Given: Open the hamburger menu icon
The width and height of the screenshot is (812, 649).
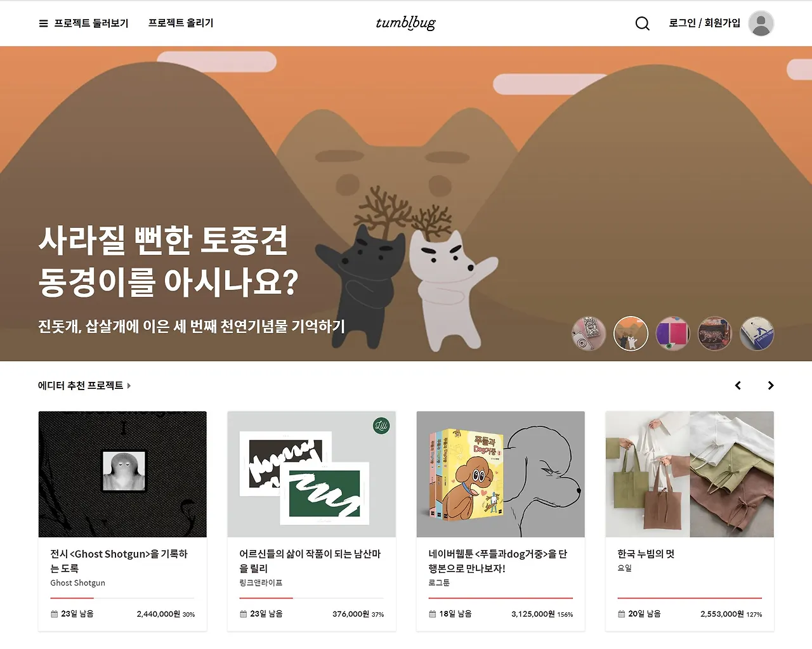Looking at the screenshot, I should (x=43, y=23).
